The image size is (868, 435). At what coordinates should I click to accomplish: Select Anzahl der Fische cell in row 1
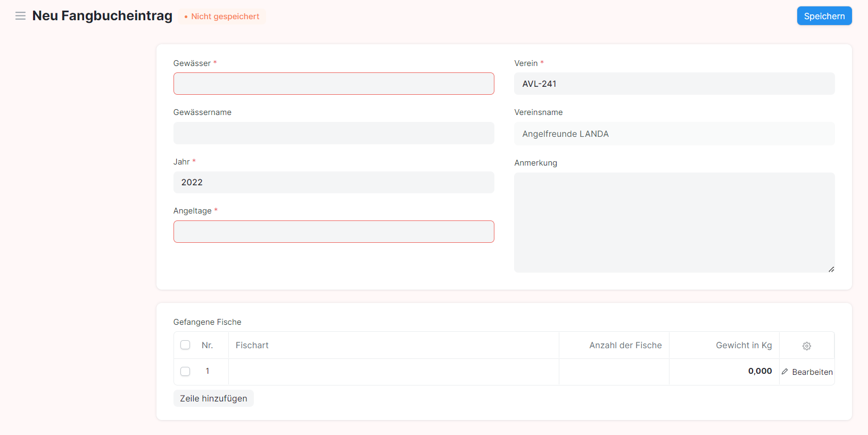[x=614, y=372]
